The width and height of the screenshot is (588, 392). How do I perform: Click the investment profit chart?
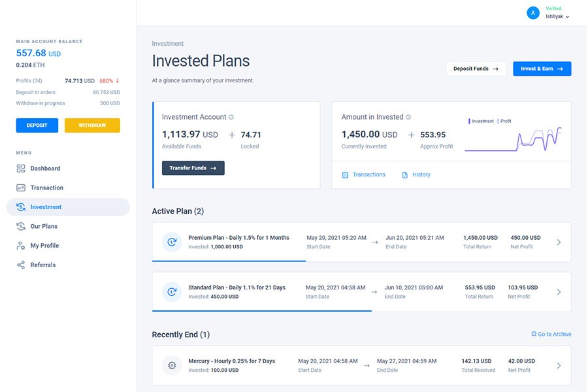pyautogui.click(x=514, y=139)
